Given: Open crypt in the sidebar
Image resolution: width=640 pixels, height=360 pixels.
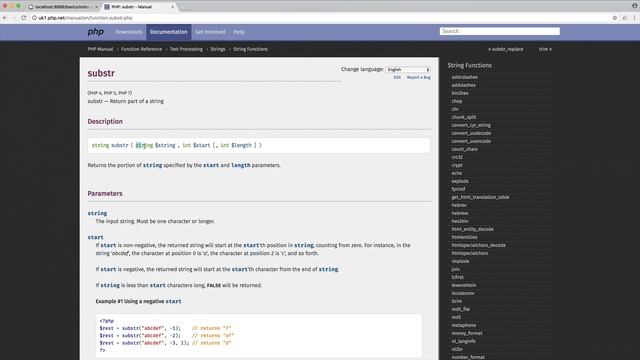Looking at the screenshot, I should [x=457, y=165].
